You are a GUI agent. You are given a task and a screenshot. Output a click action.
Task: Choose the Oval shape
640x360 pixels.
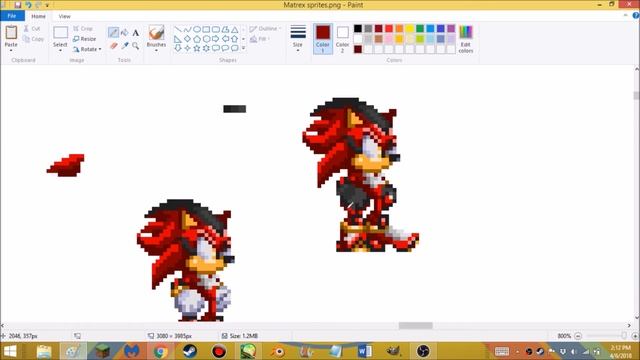(x=197, y=29)
